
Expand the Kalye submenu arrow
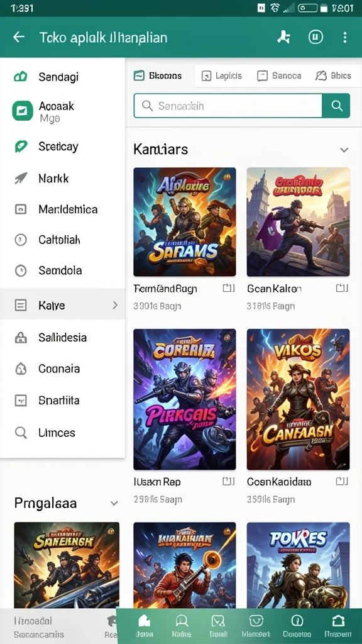(115, 305)
